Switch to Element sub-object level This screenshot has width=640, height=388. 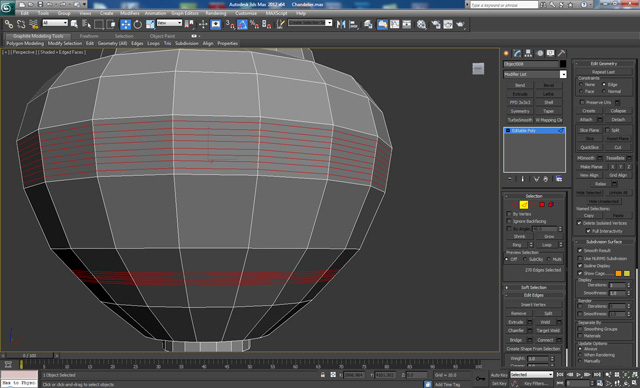[551, 204]
